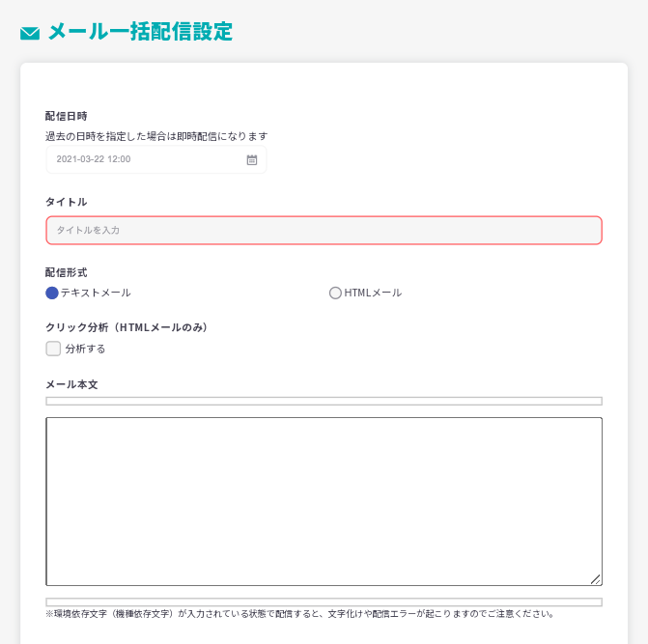Click the 配信形式 section label
This screenshot has height=644, width=648.
pos(66,272)
